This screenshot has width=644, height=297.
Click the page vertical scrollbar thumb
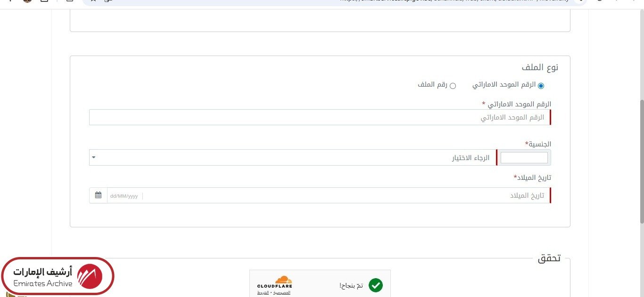(641, 160)
